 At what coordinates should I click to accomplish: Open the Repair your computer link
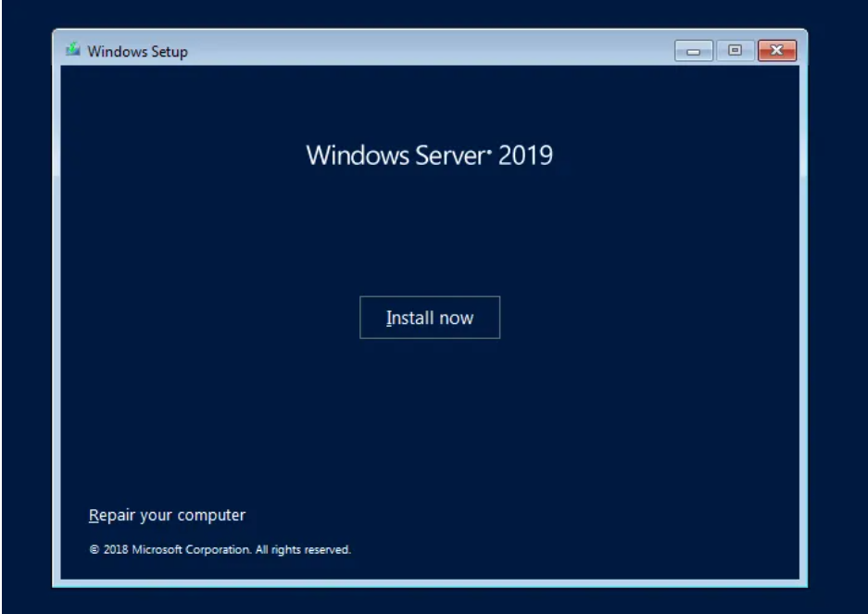pyautogui.click(x=167, y=515)
